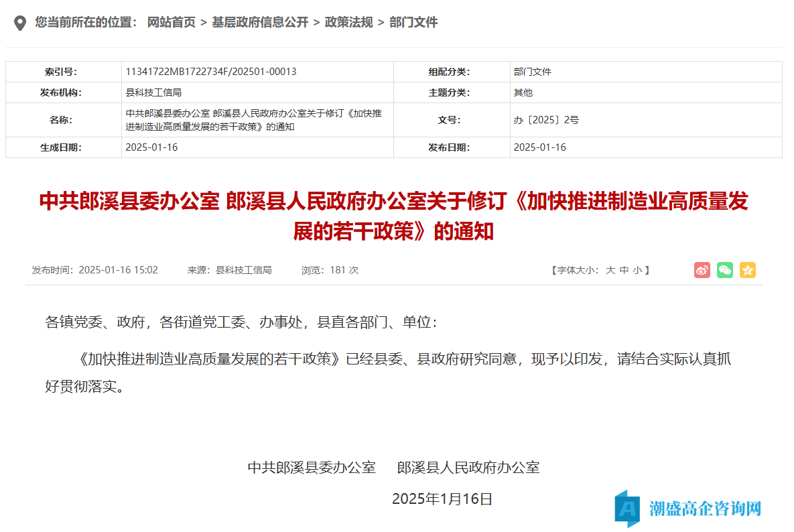Navigate to 政策法规 breadcrumb link

(348, 22)
